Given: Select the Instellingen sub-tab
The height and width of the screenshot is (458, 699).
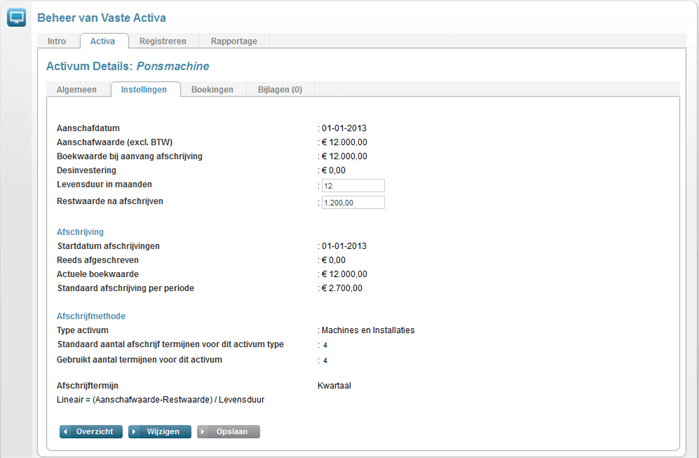Looking at the screenshot, I should pos(144,90).
